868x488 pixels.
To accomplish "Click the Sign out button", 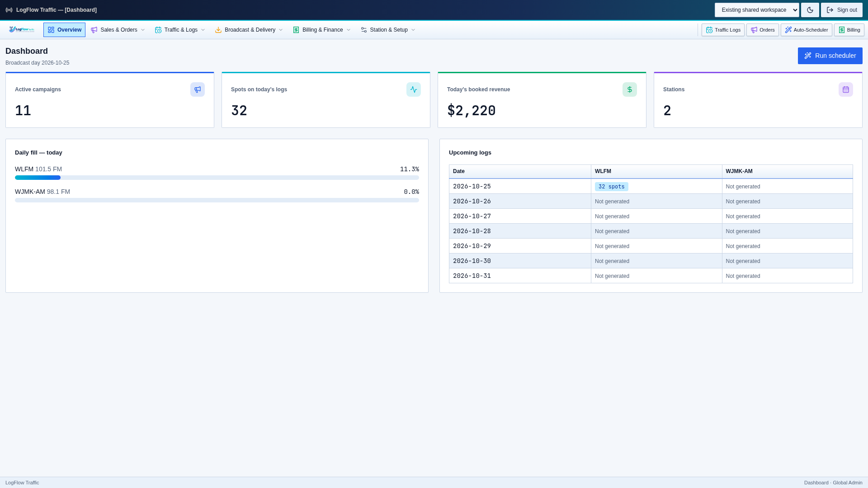I will [x=842, y=10].
